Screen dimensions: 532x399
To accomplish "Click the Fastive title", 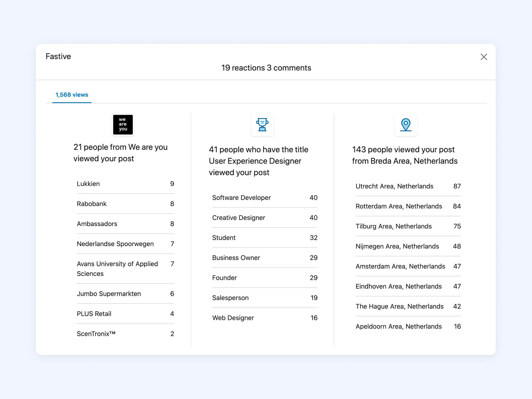I will 58,57.
